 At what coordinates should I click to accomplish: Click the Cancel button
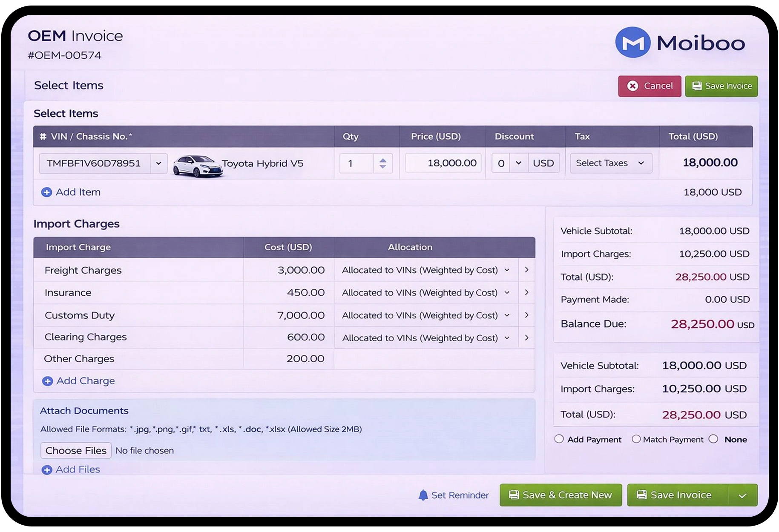(650, 86)
